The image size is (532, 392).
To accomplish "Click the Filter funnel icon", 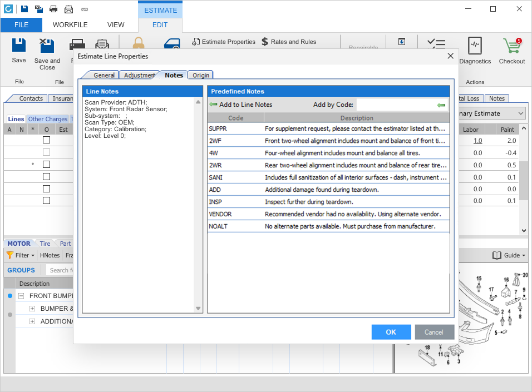I will [10, 255].
